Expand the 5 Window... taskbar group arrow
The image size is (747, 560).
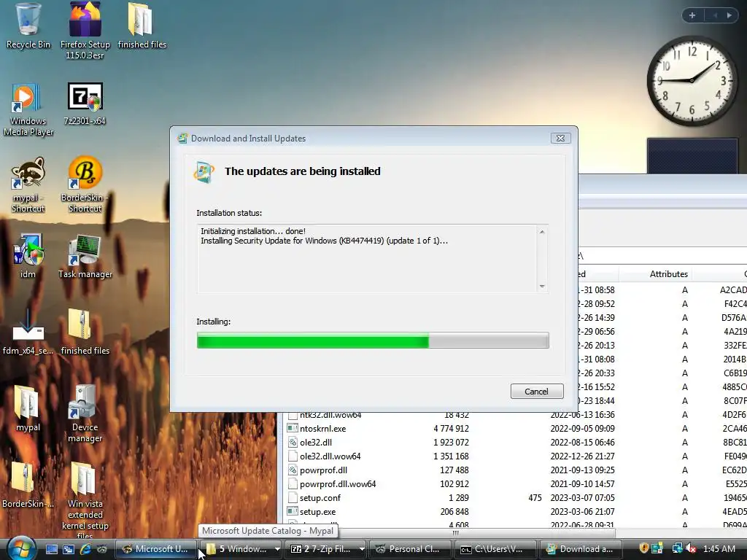pos(276,549)
